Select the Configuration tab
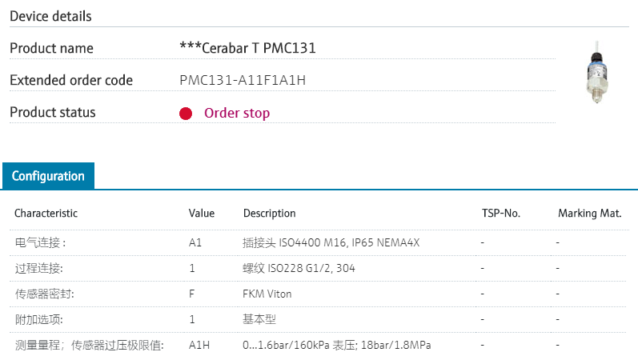 point(48,176)
